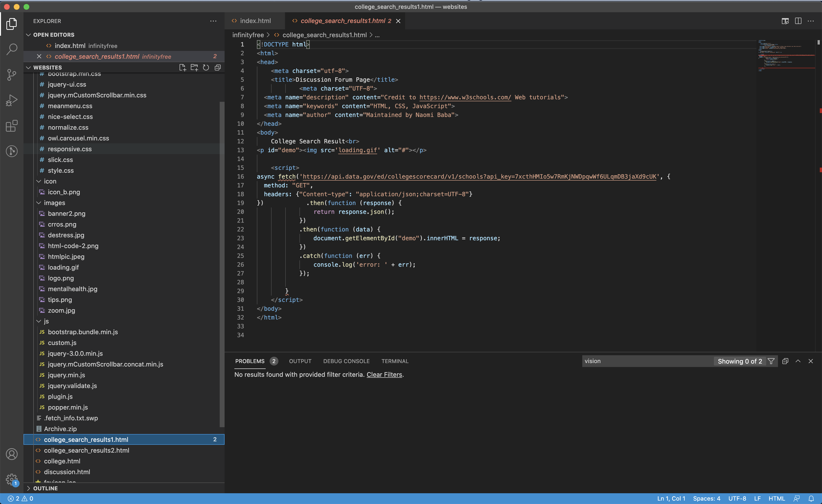822x504 pixels.
Task: Switch to the Terminal panel tab
Action: point(395,361)
